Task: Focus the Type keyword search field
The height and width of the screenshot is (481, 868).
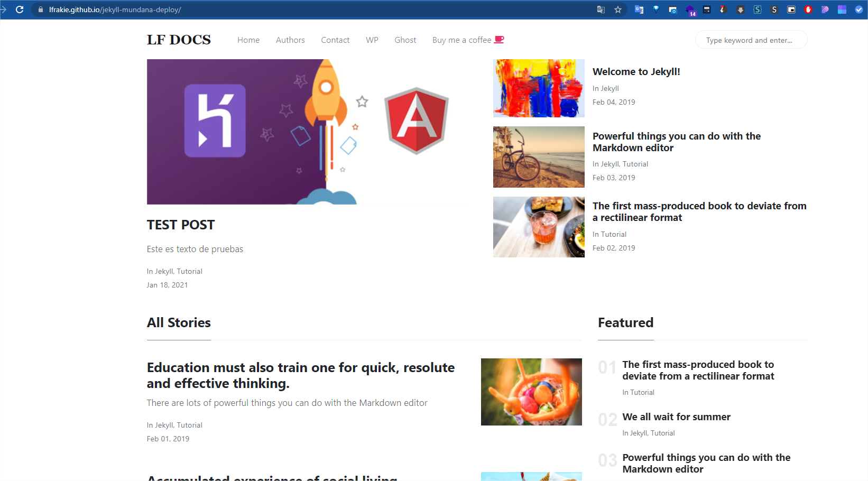Action: click(751, 40)
